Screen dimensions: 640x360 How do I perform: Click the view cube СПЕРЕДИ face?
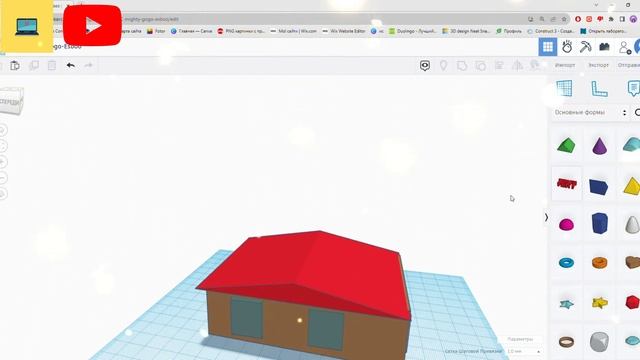(11, 101)
